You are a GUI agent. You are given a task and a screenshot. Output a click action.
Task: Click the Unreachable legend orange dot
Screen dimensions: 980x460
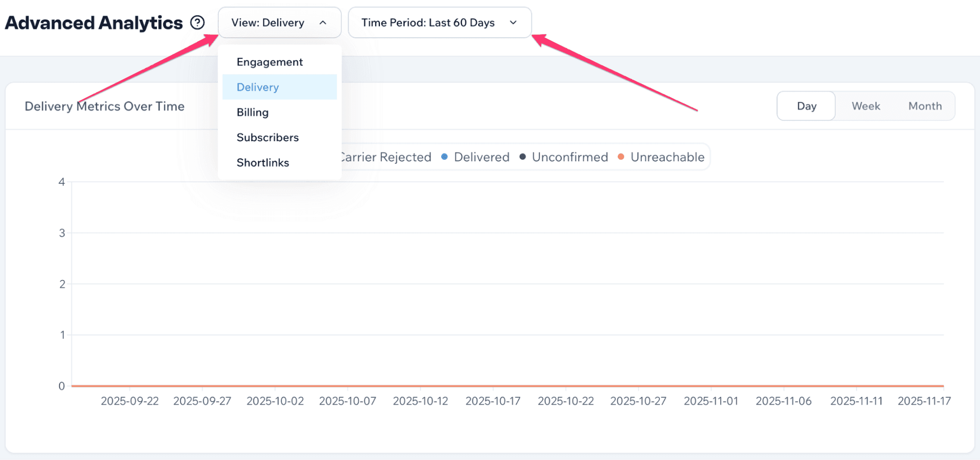(621, 156)
